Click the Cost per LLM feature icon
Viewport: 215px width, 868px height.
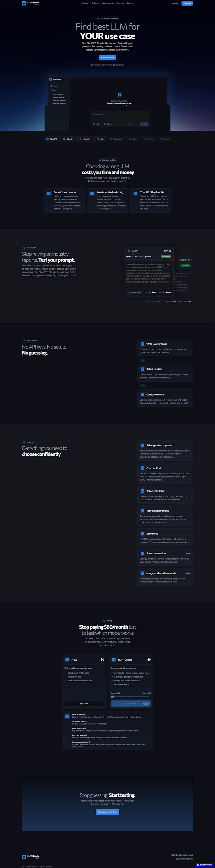pyautogui.click(x=142, y=468)
